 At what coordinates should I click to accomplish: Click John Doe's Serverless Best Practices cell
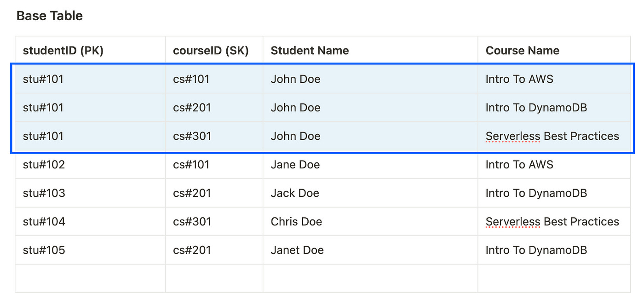point(552,136)
